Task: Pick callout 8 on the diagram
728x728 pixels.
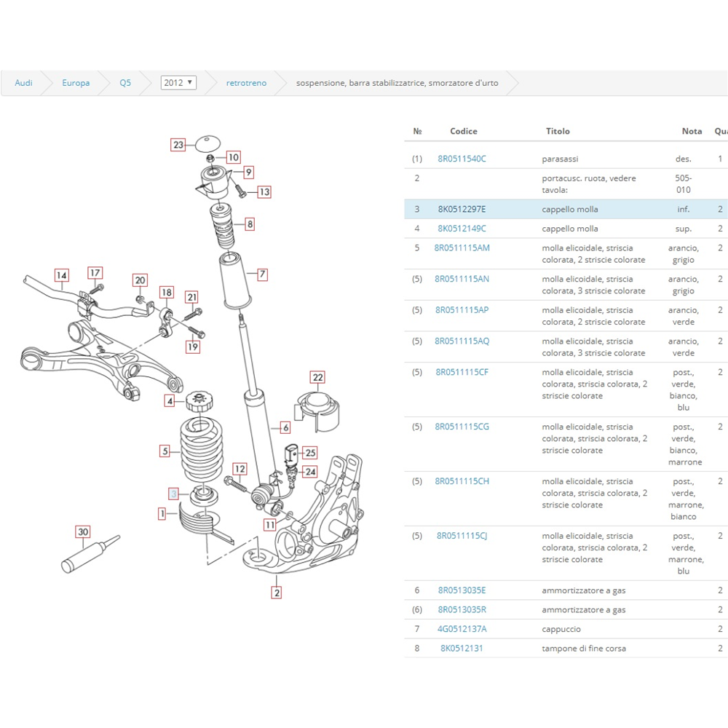Action: pyautogui.click(x=250, y=224)
